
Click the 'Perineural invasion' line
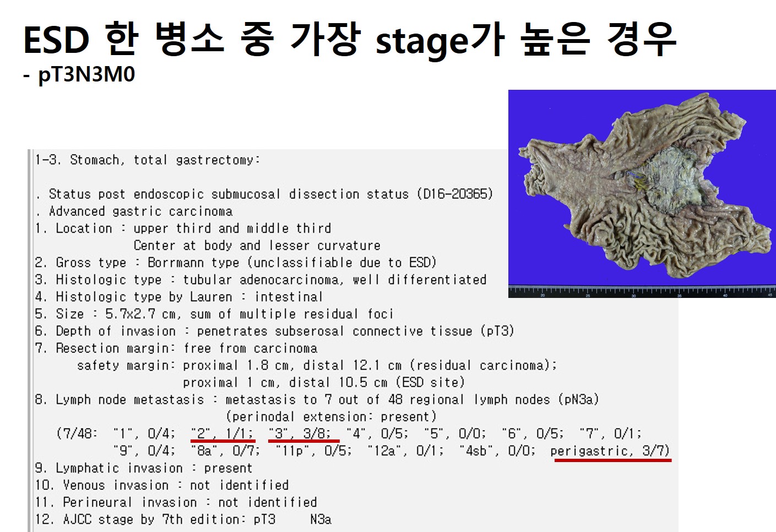tap(176, 502)
